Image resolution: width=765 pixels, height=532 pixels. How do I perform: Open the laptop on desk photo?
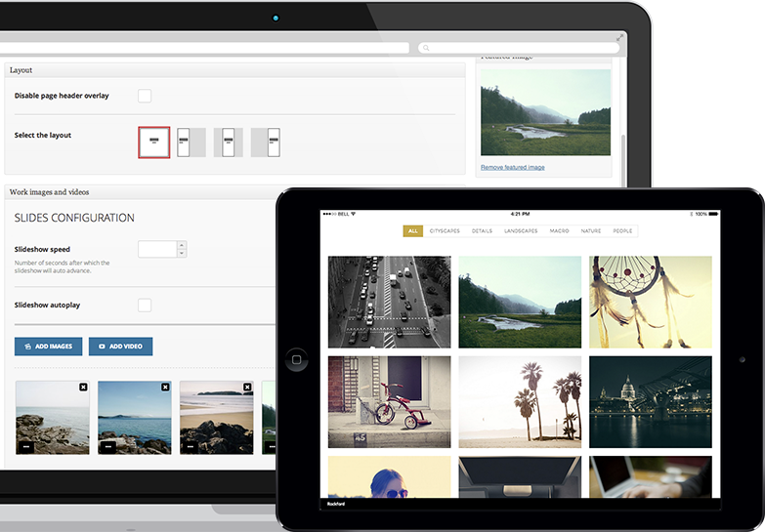click(651, 477)
